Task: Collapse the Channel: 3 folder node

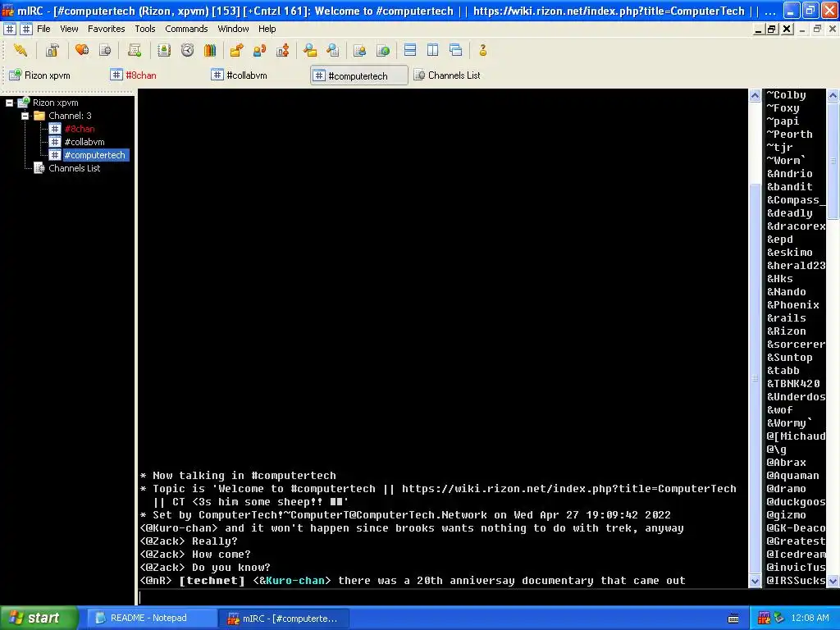Action: pyautogui.click(x=25, y=116)
